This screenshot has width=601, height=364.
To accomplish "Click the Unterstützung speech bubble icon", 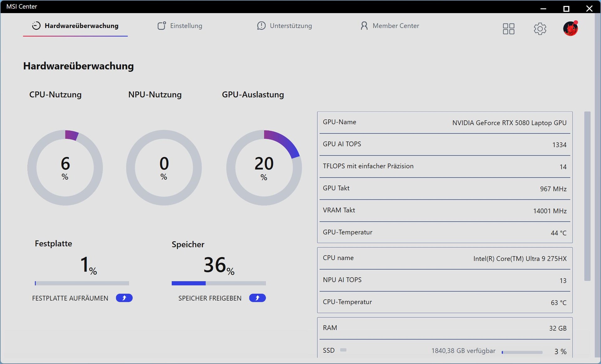I will (x=261, y=26).
